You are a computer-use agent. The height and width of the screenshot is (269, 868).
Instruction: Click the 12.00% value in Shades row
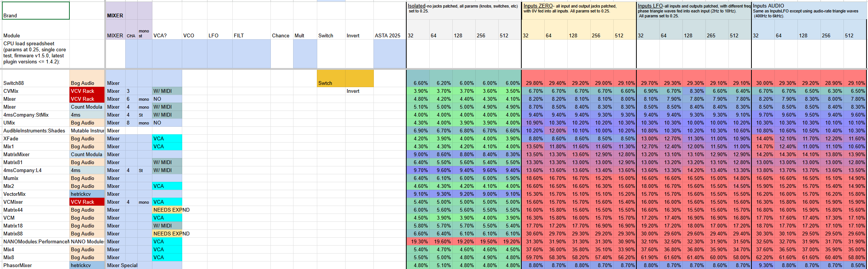(x=556, y=131)
